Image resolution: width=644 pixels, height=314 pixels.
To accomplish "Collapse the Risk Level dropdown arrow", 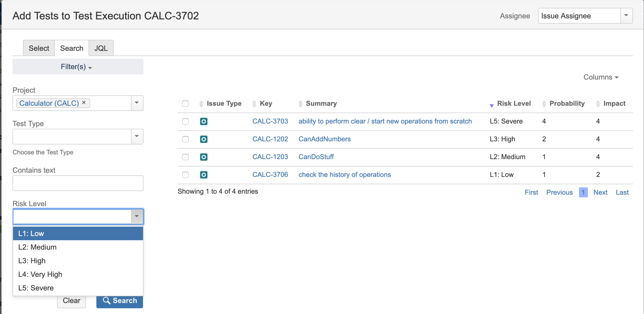I will point(137,216).
